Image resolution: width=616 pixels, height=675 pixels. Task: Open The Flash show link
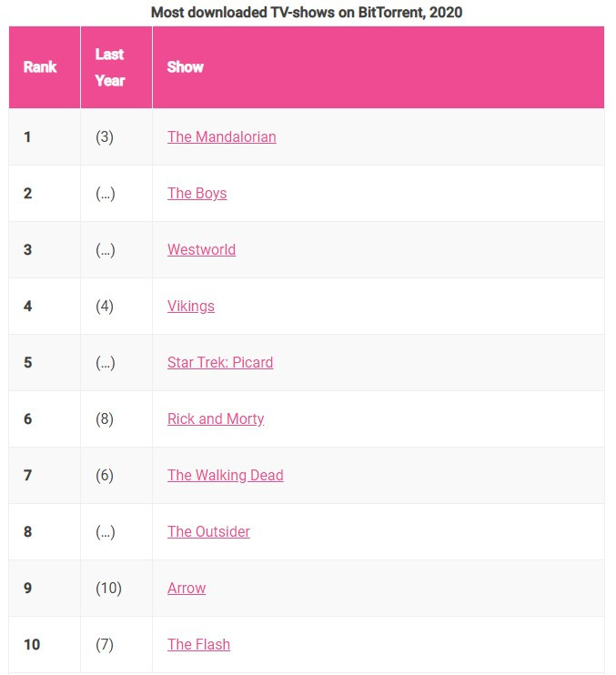point(198,644)
